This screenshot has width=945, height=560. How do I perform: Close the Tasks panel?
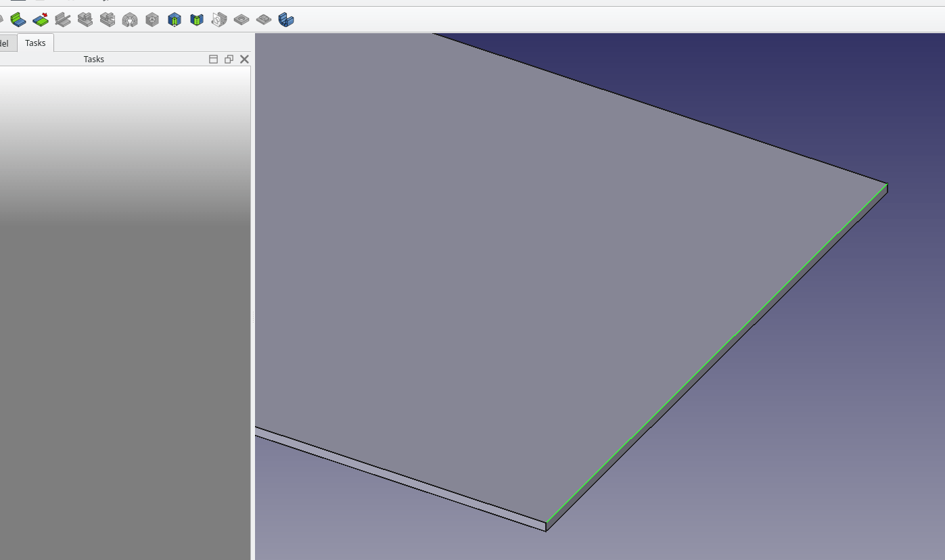(244, 60)
